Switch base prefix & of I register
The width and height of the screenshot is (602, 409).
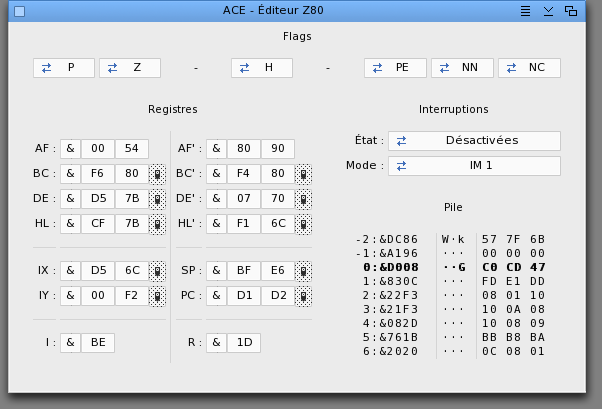coord(70,343)
